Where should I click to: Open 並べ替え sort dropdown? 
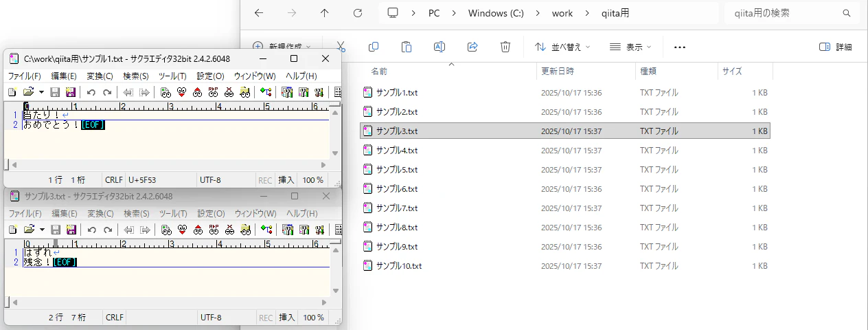pyautogui.click(x=562, y=47)
